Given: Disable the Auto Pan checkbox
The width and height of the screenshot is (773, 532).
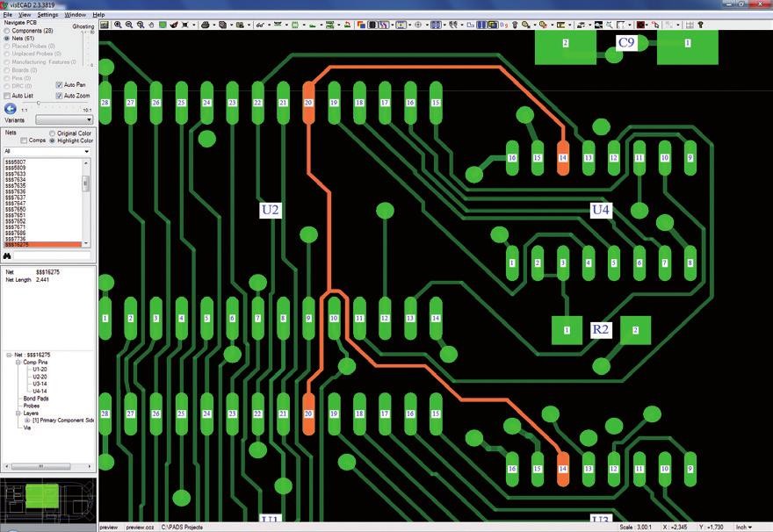Looking at the screenshot, I should tap(59, 84).
